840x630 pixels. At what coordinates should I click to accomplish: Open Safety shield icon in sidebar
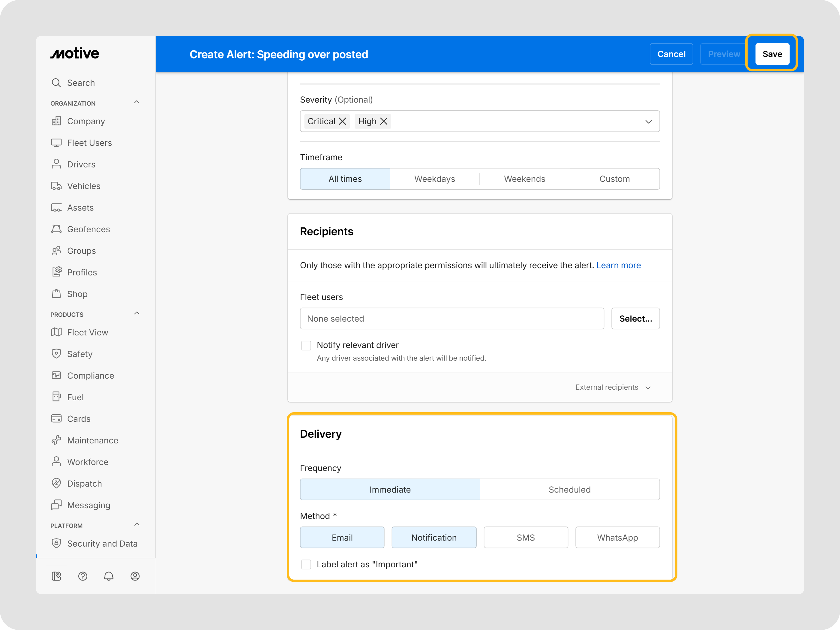pyautogui.click(x=56, y=353)
